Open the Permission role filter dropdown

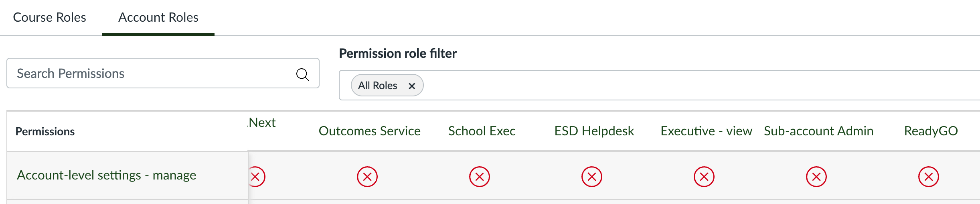(x=682, y=86)
